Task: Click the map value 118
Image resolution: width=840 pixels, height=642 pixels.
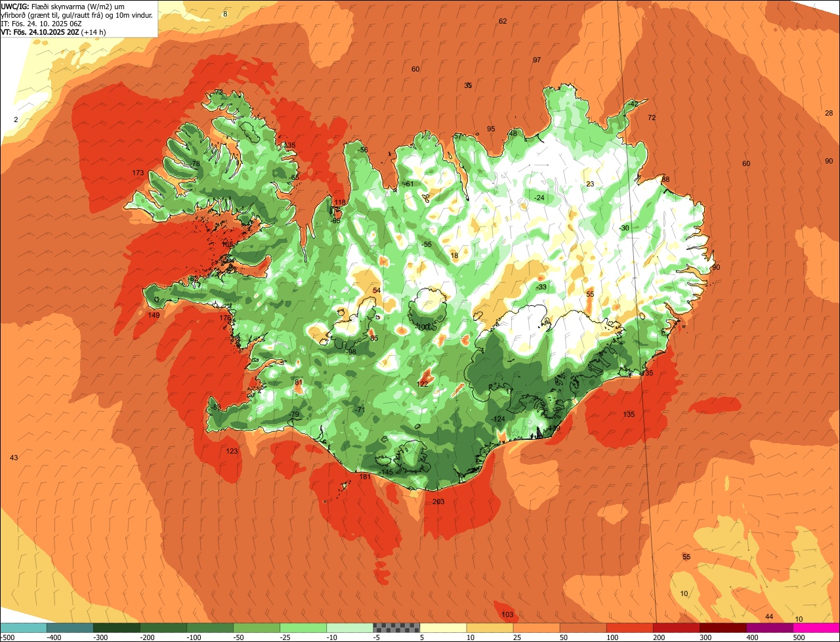Action: (x=340, y=203)
